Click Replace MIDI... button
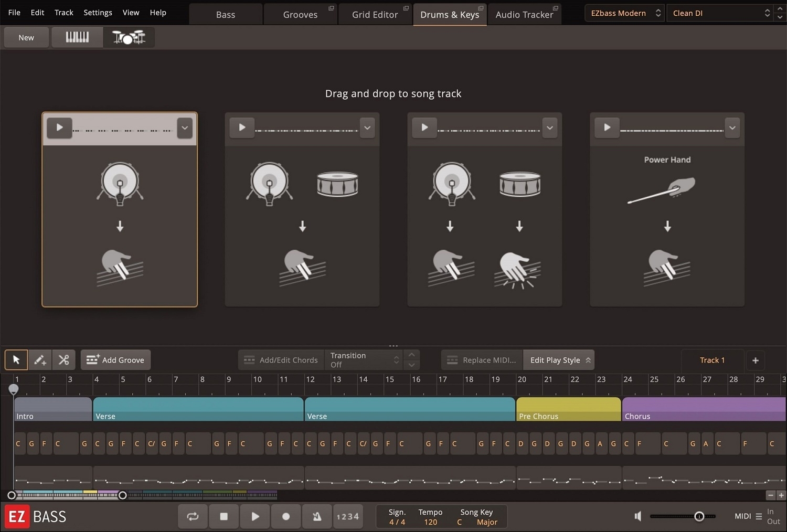 pos(482,360)
